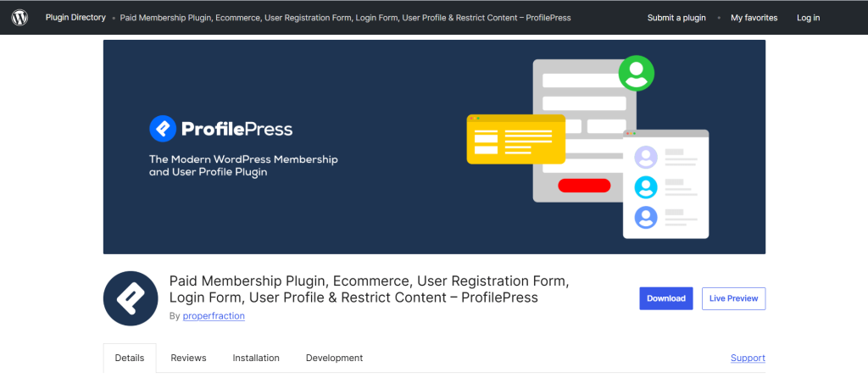Viewport: 868px width, 378px height.
Task: Click the breadcrumb plugin title in header
Action: (x=346, y=18)
